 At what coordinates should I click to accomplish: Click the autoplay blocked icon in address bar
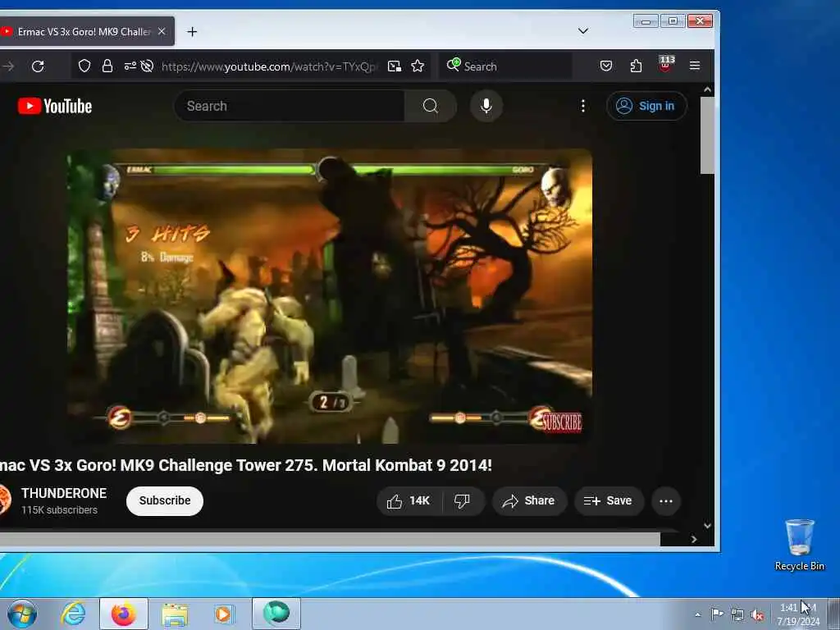click(x=147, y=66)
